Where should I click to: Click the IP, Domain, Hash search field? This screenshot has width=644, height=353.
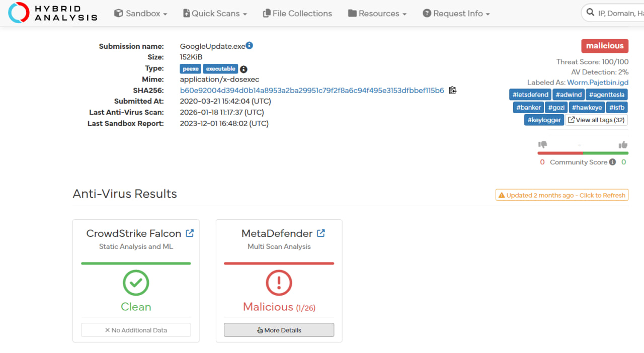click(619, 14)
